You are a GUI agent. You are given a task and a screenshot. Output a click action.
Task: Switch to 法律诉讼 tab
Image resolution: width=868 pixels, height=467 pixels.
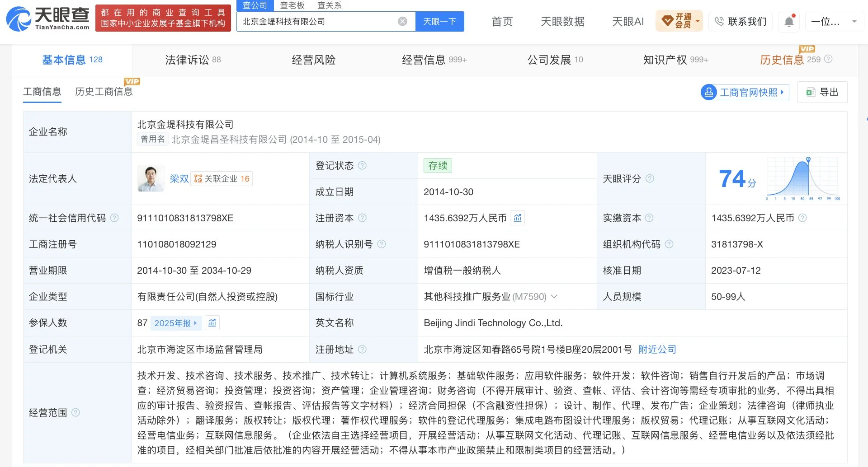coord(193,60)
